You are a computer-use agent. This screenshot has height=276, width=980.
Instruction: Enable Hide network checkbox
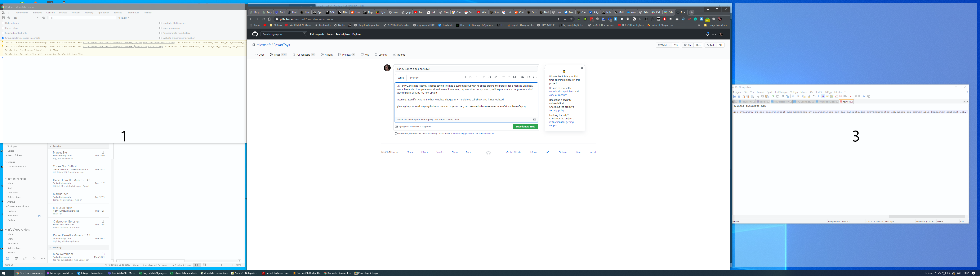point(3,23)
